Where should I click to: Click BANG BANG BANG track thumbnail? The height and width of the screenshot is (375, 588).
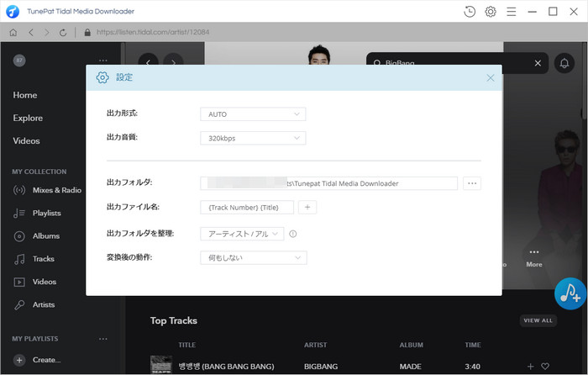[161, 365]
